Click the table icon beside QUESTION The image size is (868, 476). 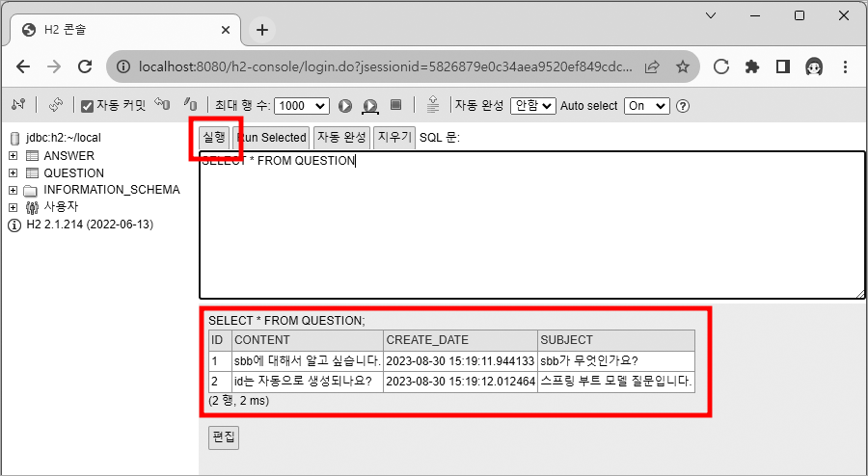pos(32,173)
